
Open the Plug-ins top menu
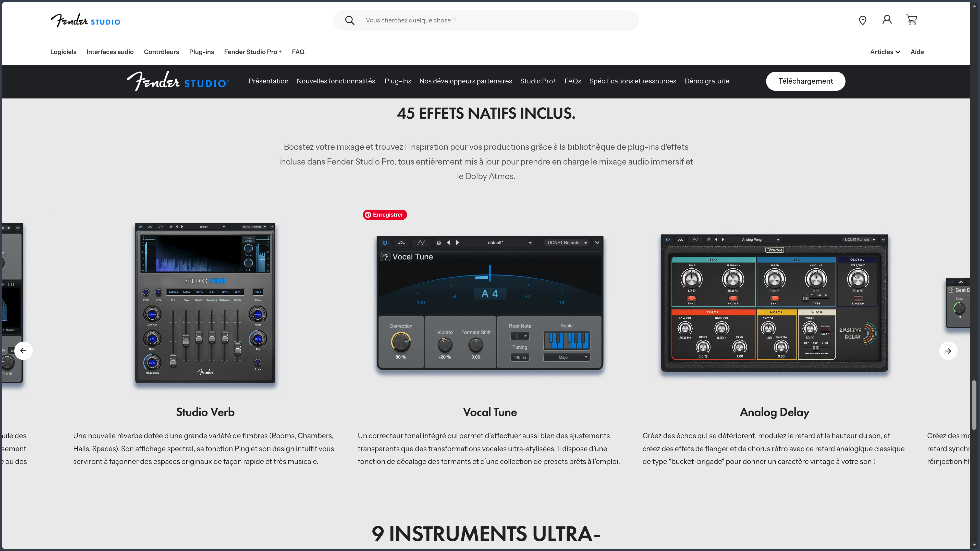tap(202, 52)
